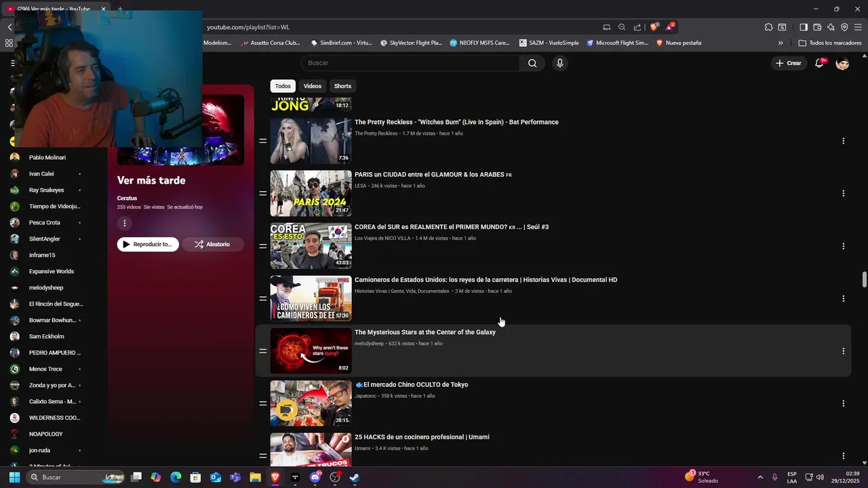Open the Brave Wallet icon
Viewport: 868px width, 488px height.
coord(817,27)
